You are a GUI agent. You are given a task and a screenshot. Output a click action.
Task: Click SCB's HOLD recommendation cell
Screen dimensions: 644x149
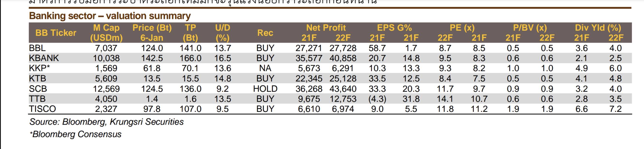265,89
